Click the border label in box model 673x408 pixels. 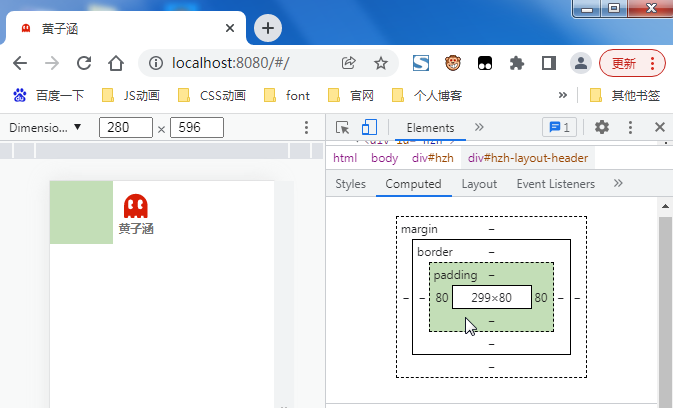coord(435,252)
